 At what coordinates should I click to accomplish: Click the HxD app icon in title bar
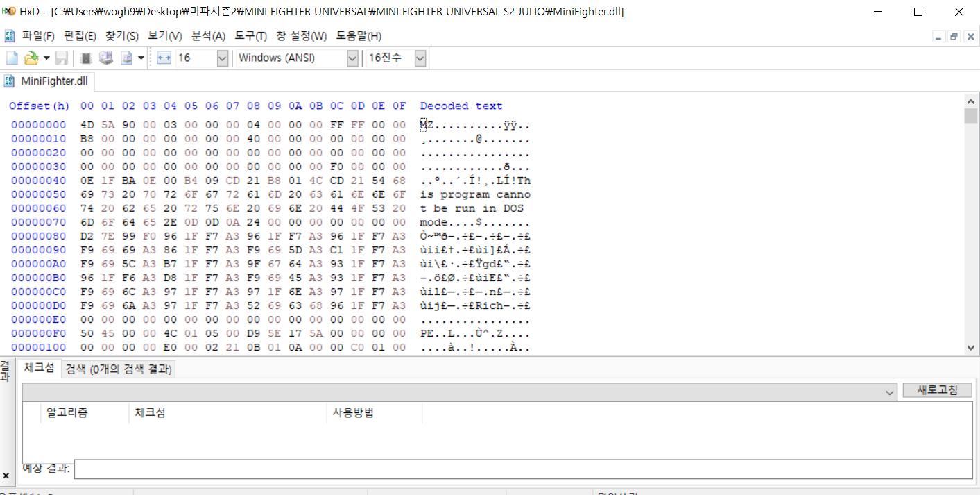click(10, 12)
